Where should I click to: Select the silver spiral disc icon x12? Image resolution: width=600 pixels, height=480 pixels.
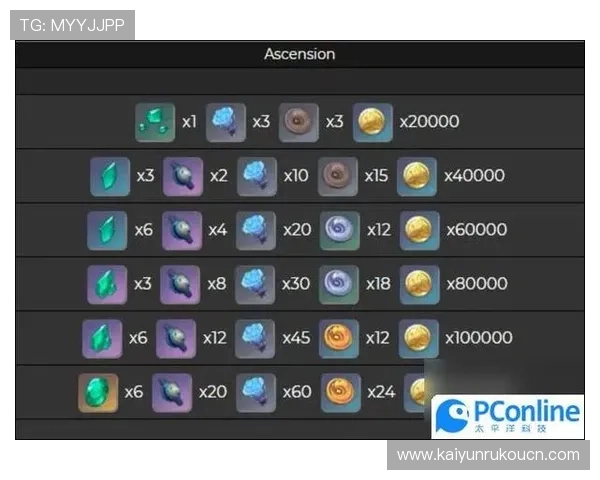pos(339,230)
